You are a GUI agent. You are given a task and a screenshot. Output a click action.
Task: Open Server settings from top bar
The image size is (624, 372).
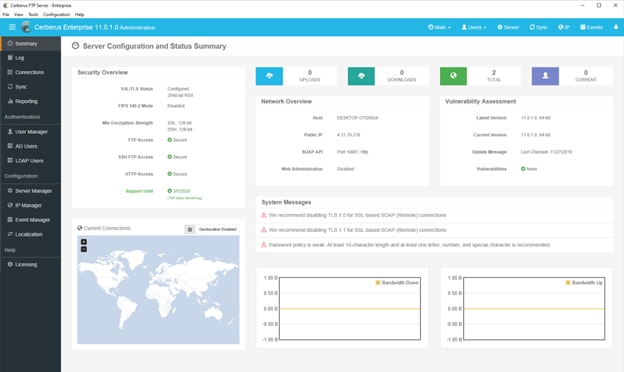[x=508, y=27]
